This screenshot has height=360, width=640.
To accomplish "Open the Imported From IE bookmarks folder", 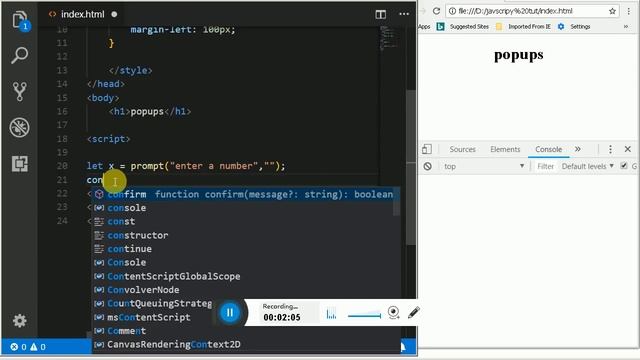I will [523, 27].
